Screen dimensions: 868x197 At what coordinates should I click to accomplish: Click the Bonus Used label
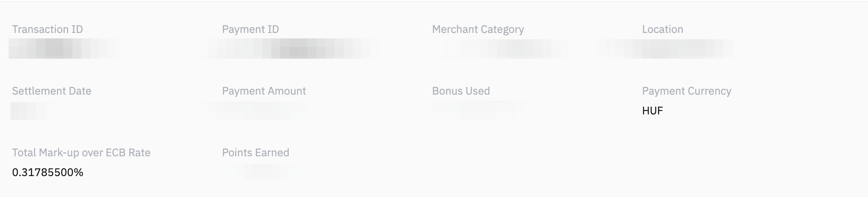[x=461, y=91]
